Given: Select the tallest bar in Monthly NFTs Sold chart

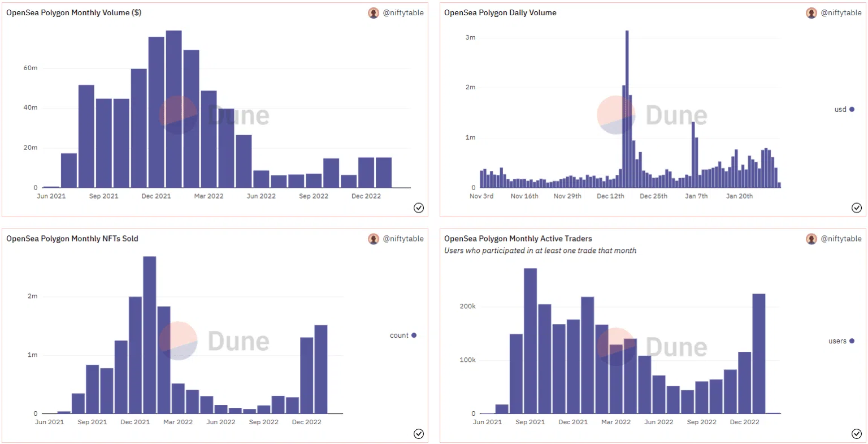Looking at the screenshot, I should [x=150, y=335].
